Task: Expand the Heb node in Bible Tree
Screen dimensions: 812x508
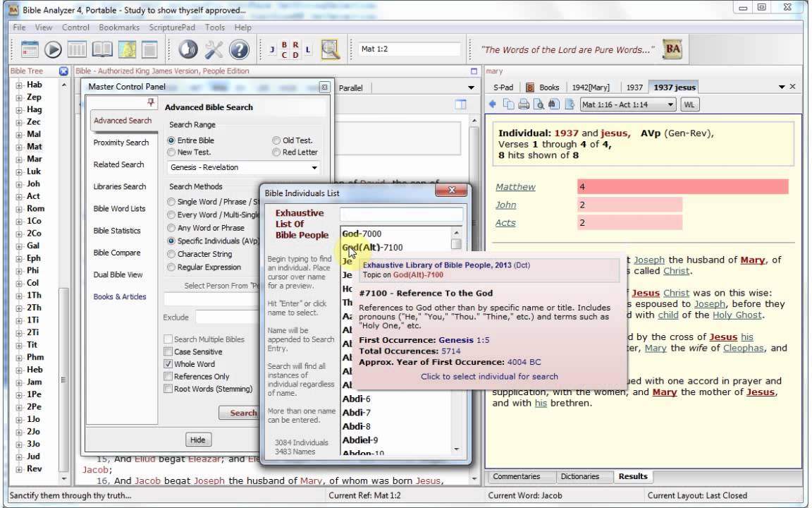Action: [x=18, y=370]
